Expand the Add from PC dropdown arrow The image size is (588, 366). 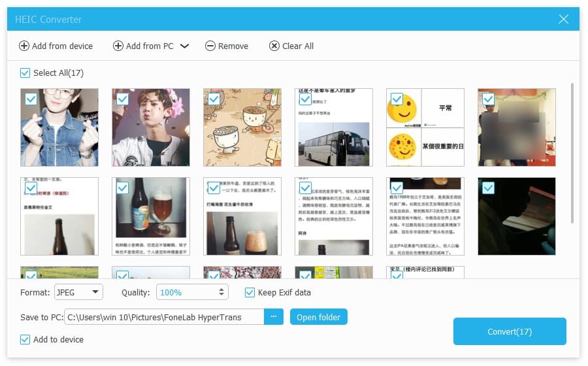184,46
